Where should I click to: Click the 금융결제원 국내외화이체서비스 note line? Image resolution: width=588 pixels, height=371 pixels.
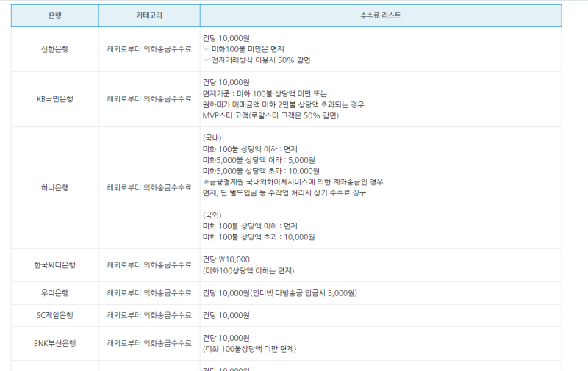click(x=293, y=181)
